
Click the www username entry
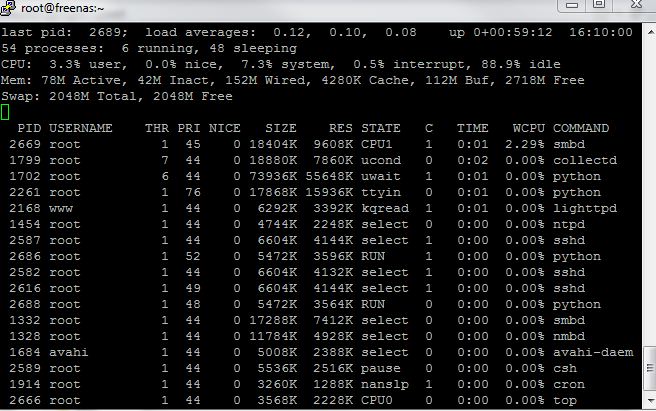click(x=61, y=208)
